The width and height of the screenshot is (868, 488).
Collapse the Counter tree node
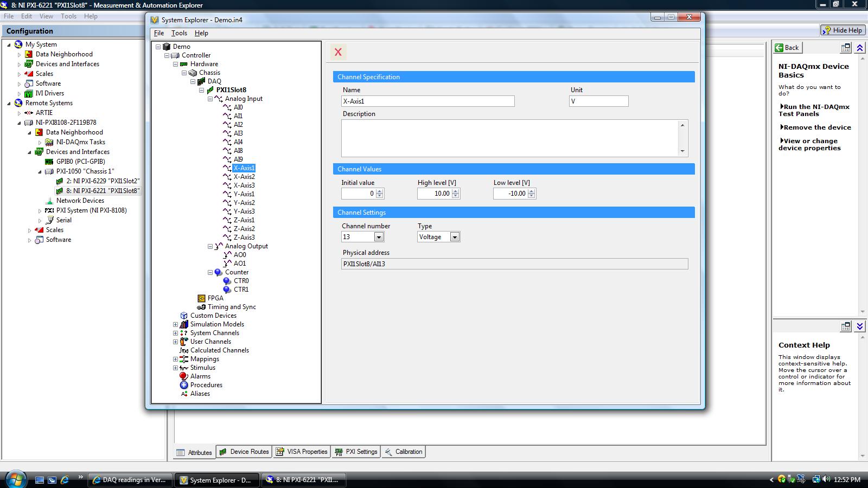210,272
